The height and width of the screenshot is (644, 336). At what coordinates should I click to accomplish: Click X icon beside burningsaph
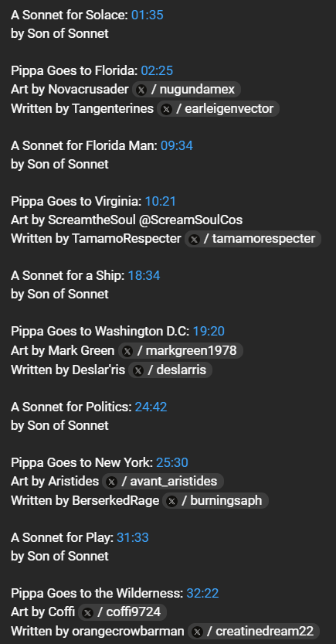click(172, 501)
